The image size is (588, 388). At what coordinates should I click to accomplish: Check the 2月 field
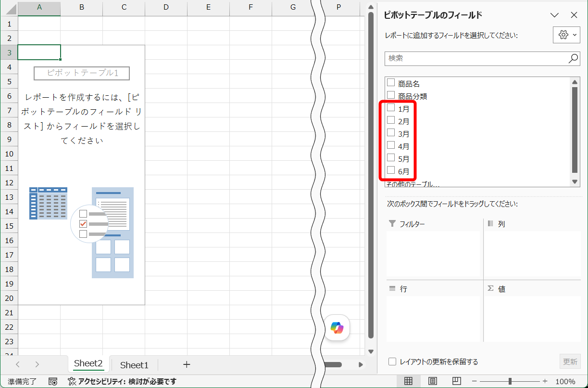click(391, 120)
